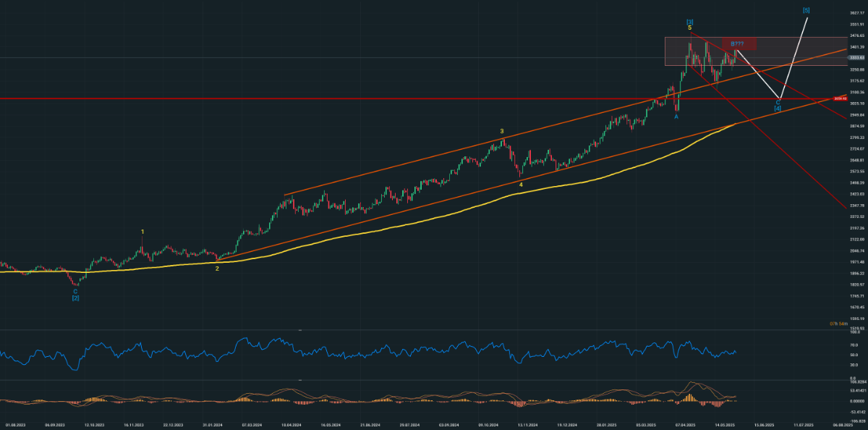Select the blue [3] wave label at top
The image size is (868, 430).
click(689, 21)
